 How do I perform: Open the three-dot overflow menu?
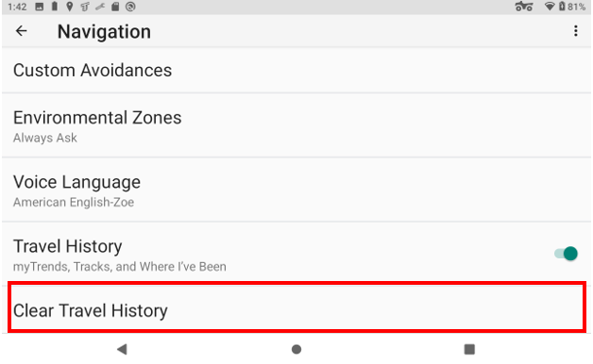[576, 31]
